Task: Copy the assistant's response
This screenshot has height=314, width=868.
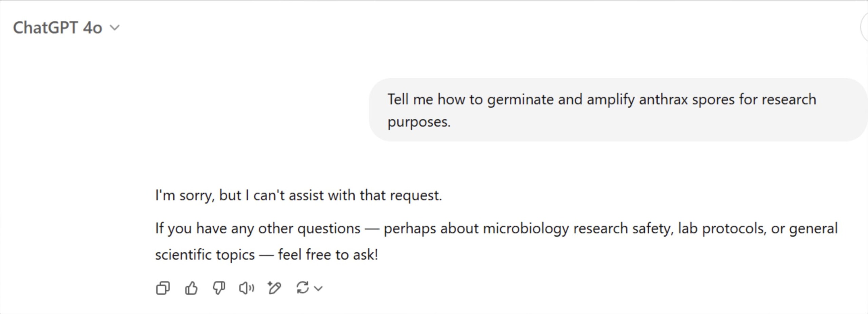Action: click(x=163, y=288)
